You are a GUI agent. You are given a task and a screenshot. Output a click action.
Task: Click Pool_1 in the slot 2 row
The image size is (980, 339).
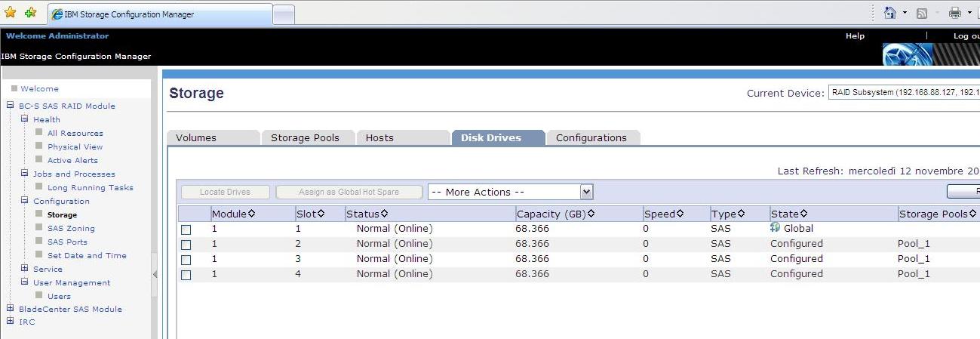coord(914,244)
